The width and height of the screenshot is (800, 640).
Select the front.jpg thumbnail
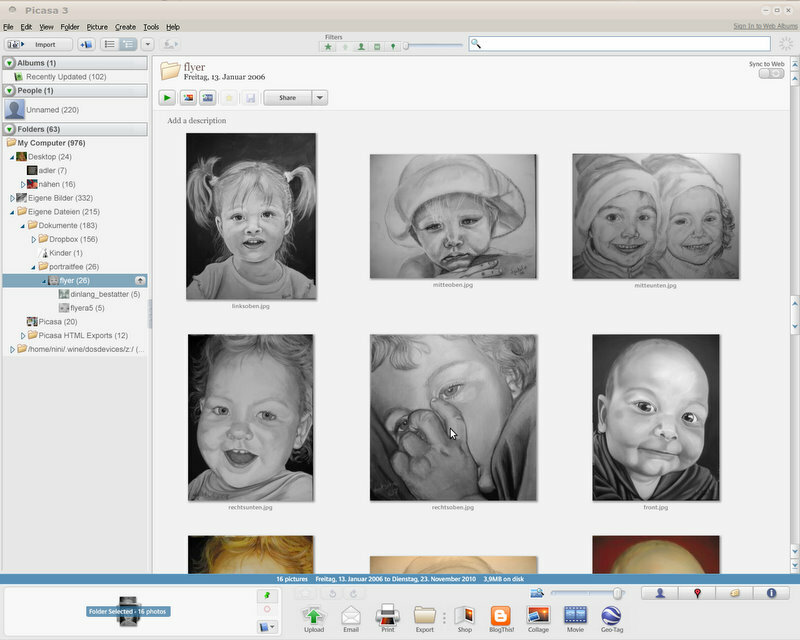click(656, 417)
